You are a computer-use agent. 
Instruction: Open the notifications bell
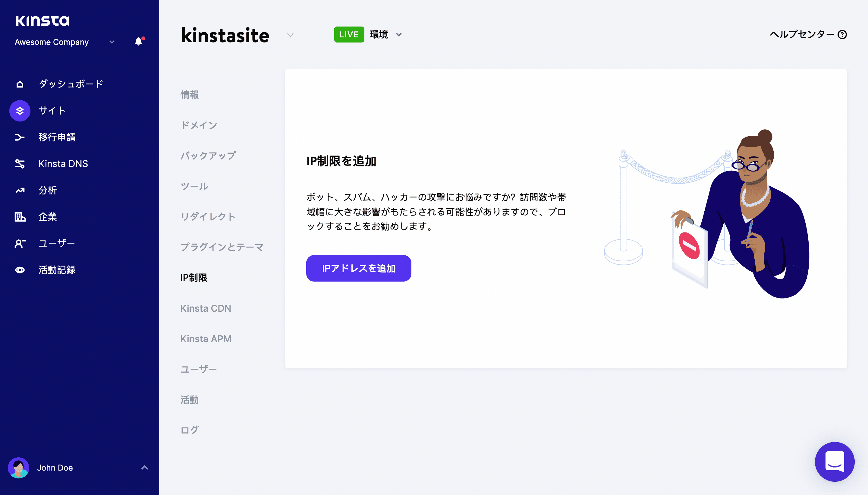tap(139, 42)
